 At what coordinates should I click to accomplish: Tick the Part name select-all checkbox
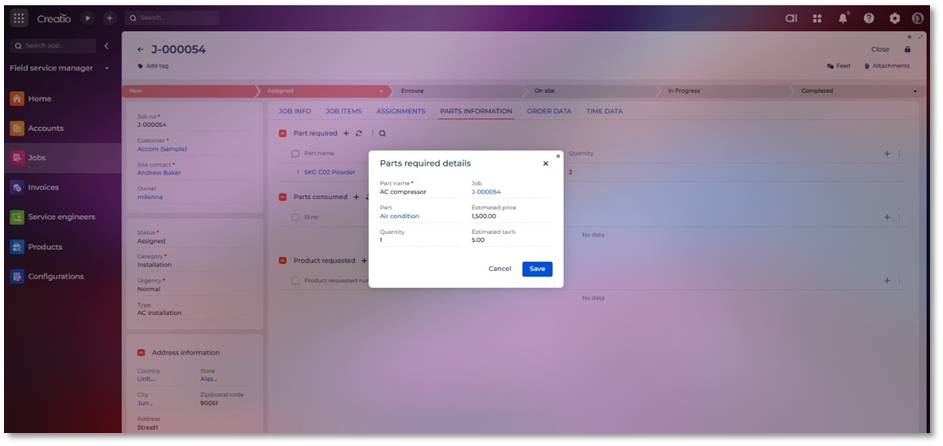click(x=295, y=154)
